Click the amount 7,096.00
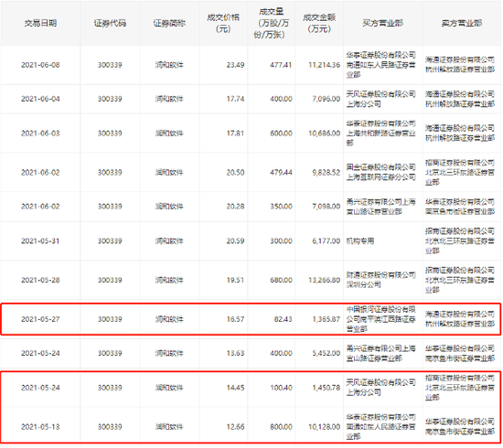Viewport: 503px width, 448px height. tap(326, 99)
